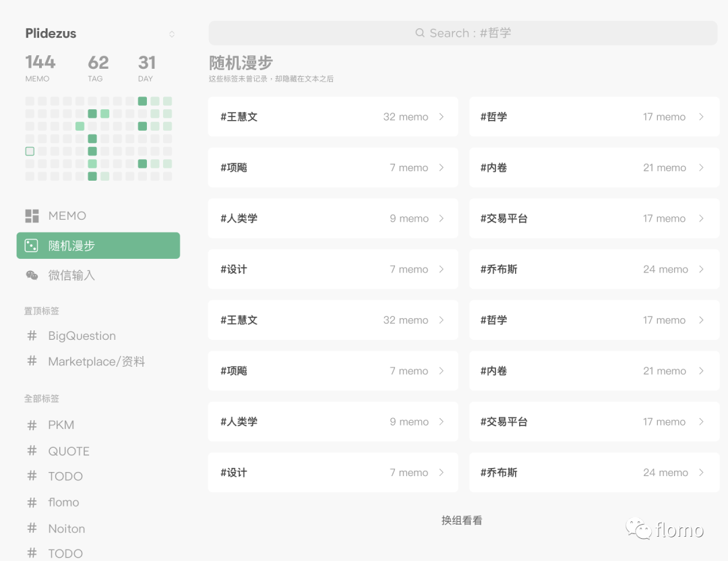Select the 随机漫步 sidebar item
This screenshot has height=561, width=728.
[x=98, y=245]
